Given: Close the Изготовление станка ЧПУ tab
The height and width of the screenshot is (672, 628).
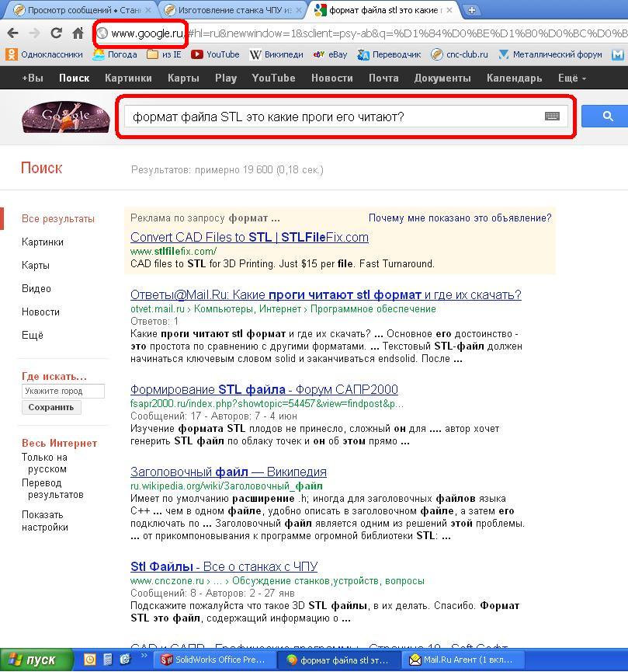Looking at the screenshot, I should click(299, 10).
